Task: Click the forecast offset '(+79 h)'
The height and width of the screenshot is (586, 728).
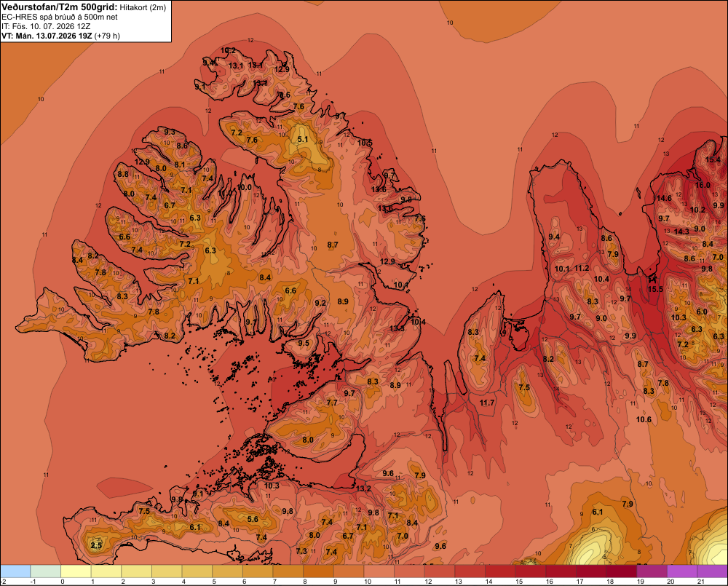Action: 107,36
